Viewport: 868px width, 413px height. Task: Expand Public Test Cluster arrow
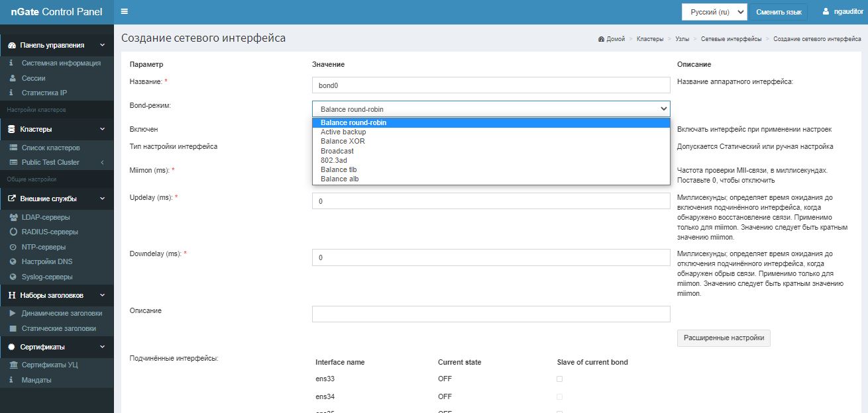pos(102,162)
